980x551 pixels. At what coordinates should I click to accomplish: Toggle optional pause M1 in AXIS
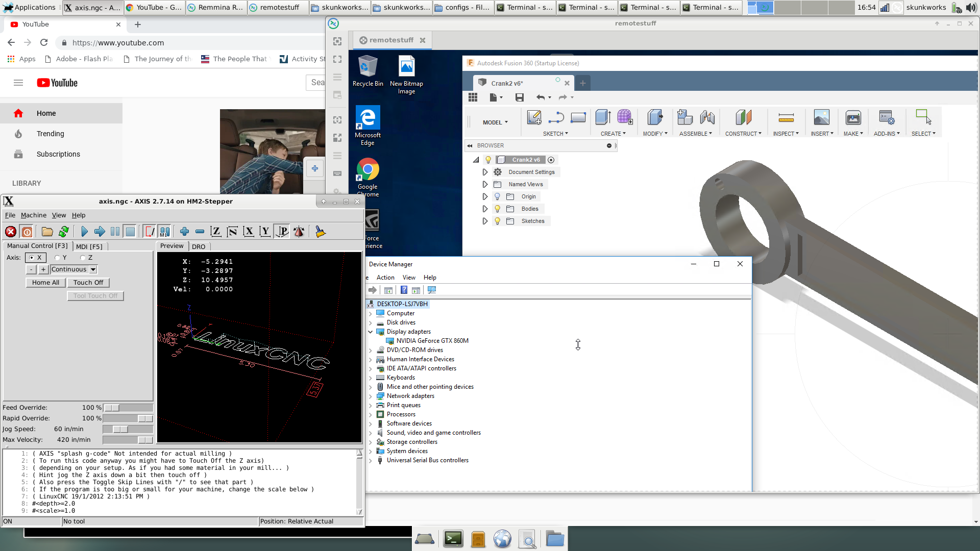[164, 232]
